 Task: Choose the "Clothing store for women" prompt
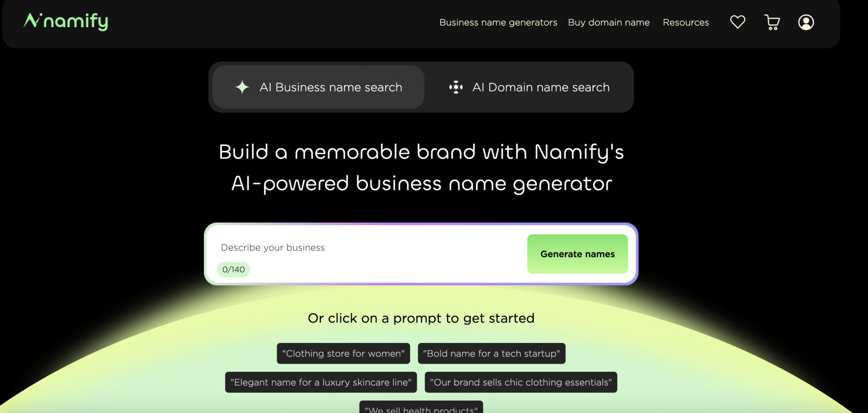(343, 353)
